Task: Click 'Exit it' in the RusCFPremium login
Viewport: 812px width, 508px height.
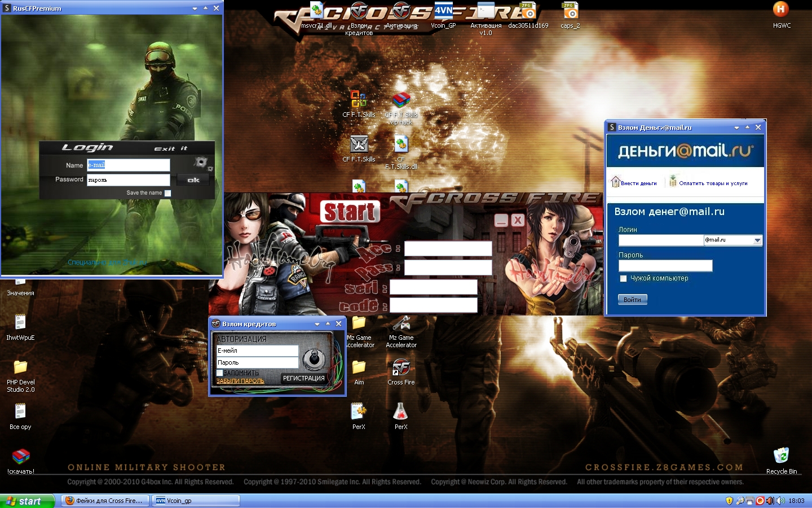Action: 171,148
